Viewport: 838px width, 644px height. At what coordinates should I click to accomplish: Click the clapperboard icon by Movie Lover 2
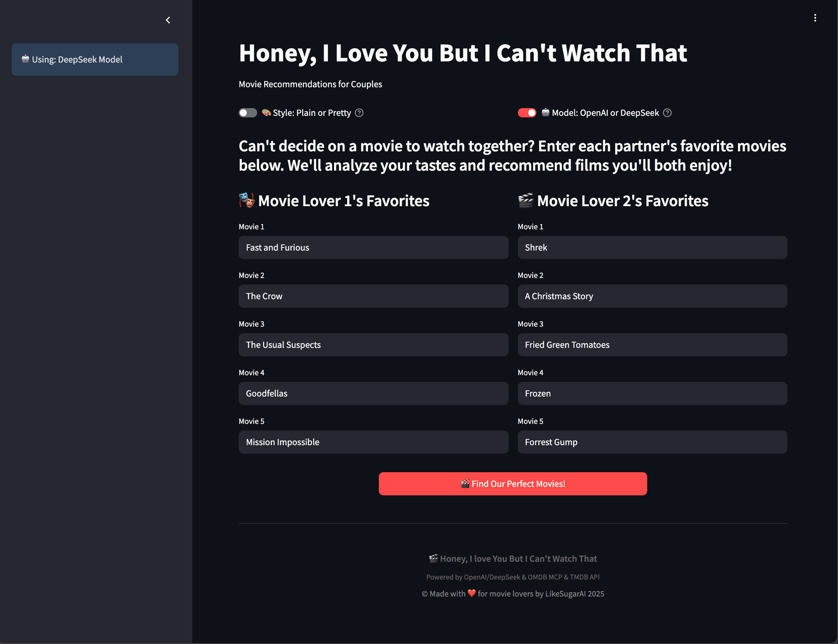tap(526, 200)
